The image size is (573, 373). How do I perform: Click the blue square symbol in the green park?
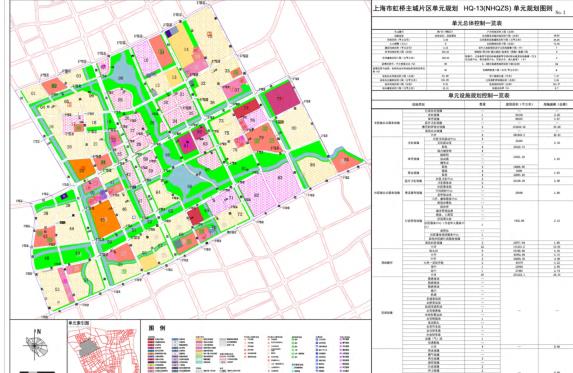[64, 196]
